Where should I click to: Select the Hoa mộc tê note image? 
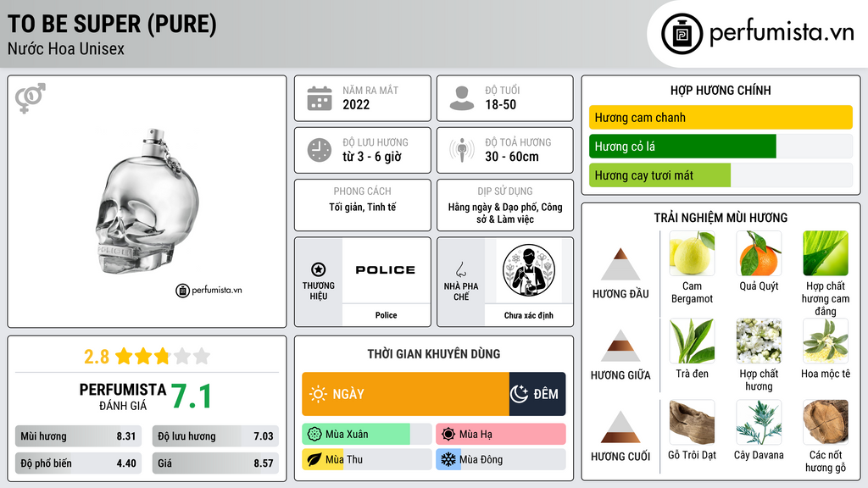point(826,341)
